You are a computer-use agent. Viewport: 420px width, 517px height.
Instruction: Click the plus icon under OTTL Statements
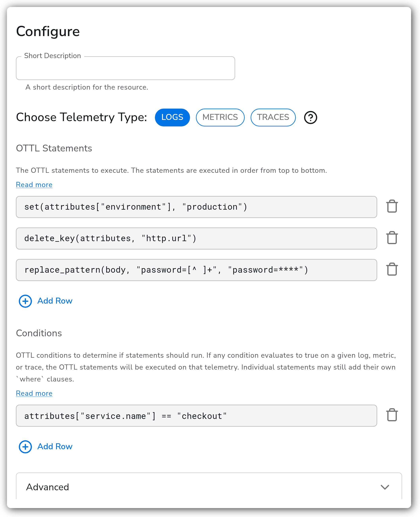[25, 301]
